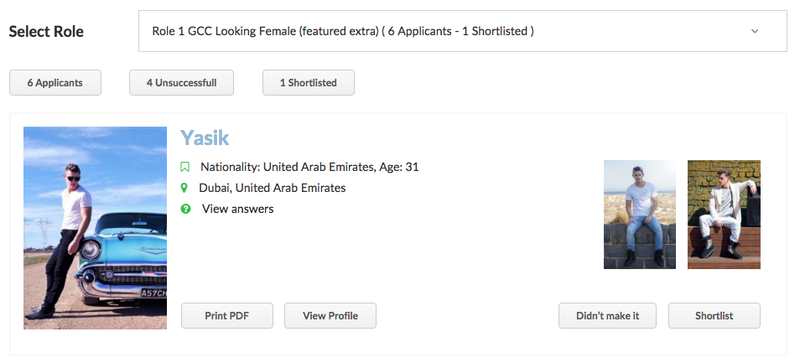The image size is (800, 363).
Task: Open the main profile photo with blue car
Action: (x=95, y=228)
